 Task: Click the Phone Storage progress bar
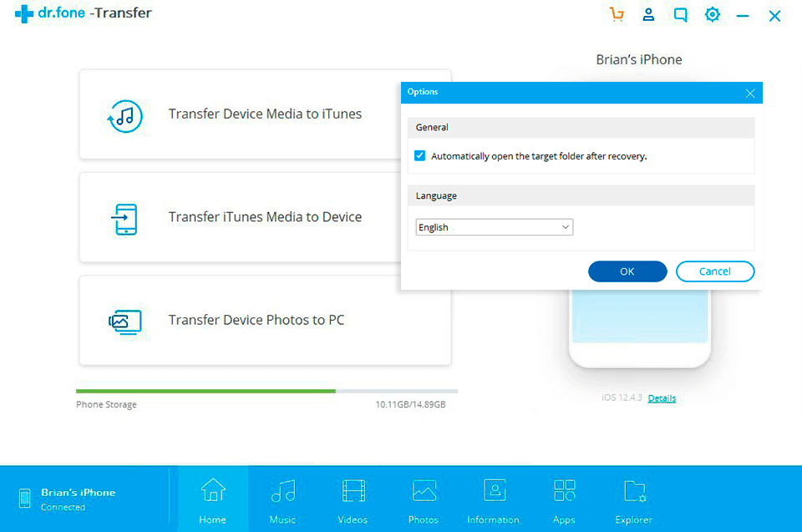[266, 390]
